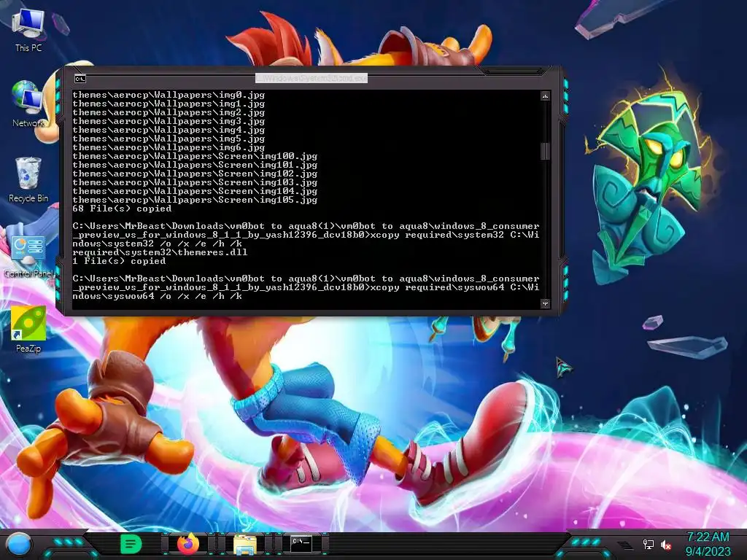
Task: Click the 'ndows\system32 /o /x /e /h /k' line
Action: 158,244
